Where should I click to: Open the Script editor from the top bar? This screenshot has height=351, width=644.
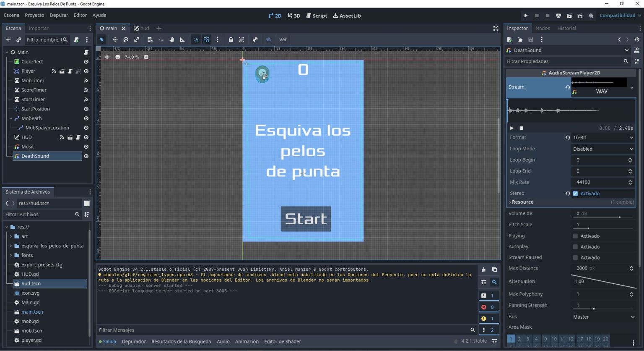coord(317,16)
